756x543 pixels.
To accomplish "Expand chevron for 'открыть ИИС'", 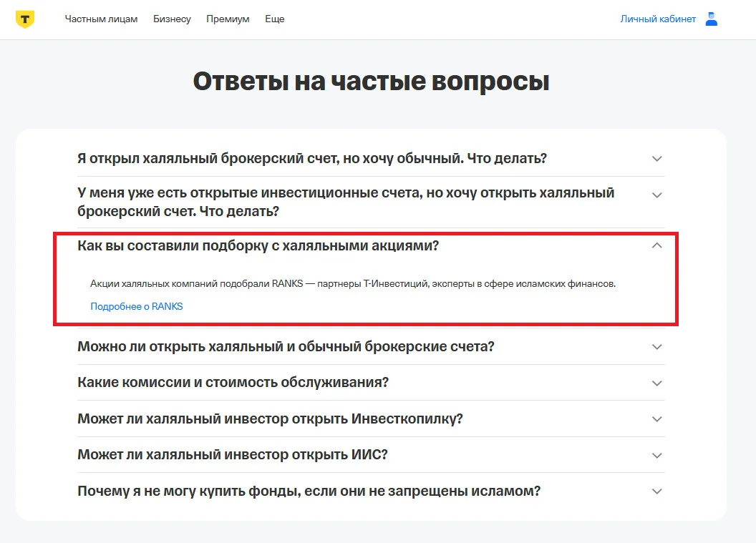I will coord(656,455).
